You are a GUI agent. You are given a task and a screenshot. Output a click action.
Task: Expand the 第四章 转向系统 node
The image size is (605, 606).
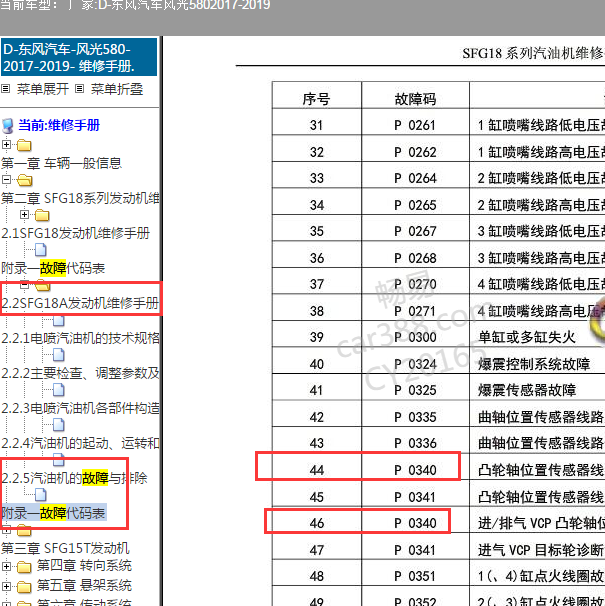click(x=6, y=567)
